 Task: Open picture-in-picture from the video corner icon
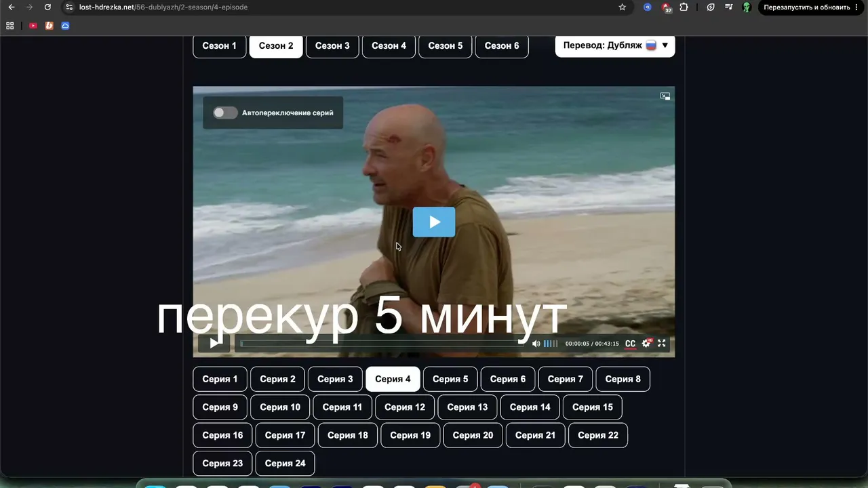665,96
